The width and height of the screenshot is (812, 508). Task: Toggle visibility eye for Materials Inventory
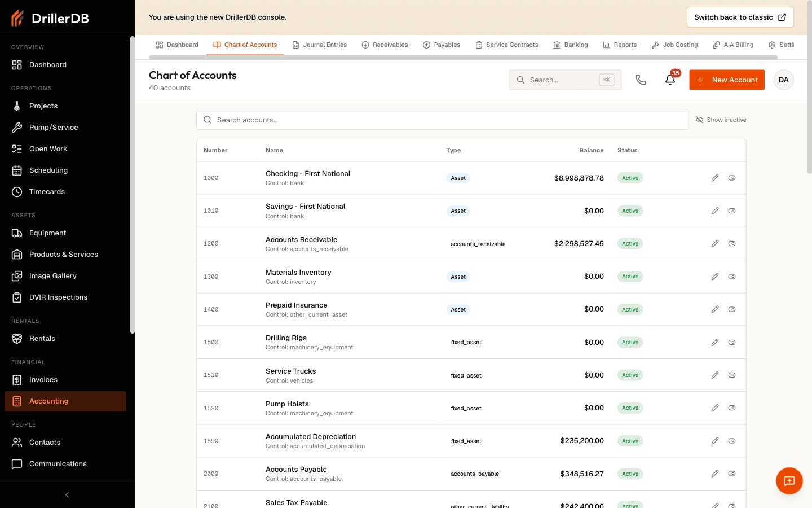pos(732,277)
